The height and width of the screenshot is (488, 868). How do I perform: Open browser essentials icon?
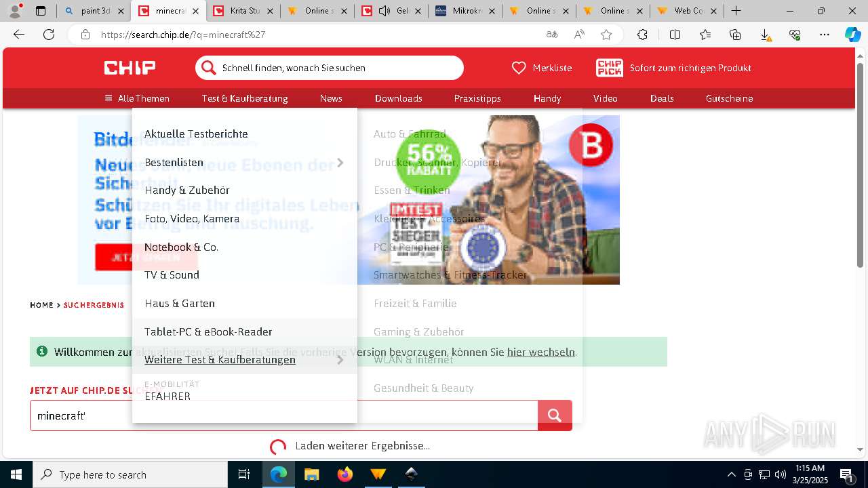coord(795,35)
